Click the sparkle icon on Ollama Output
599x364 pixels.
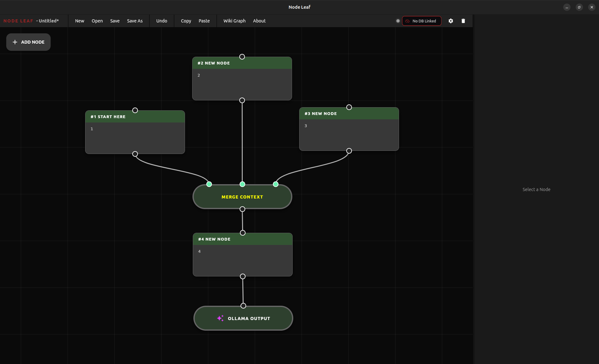pos(220,318)
